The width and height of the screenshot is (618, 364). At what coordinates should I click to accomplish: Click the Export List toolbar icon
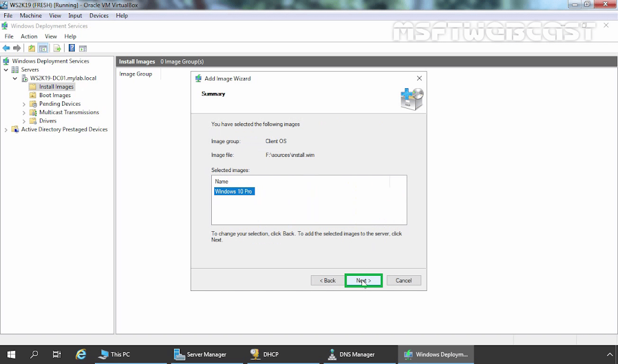tap(57, 48)
